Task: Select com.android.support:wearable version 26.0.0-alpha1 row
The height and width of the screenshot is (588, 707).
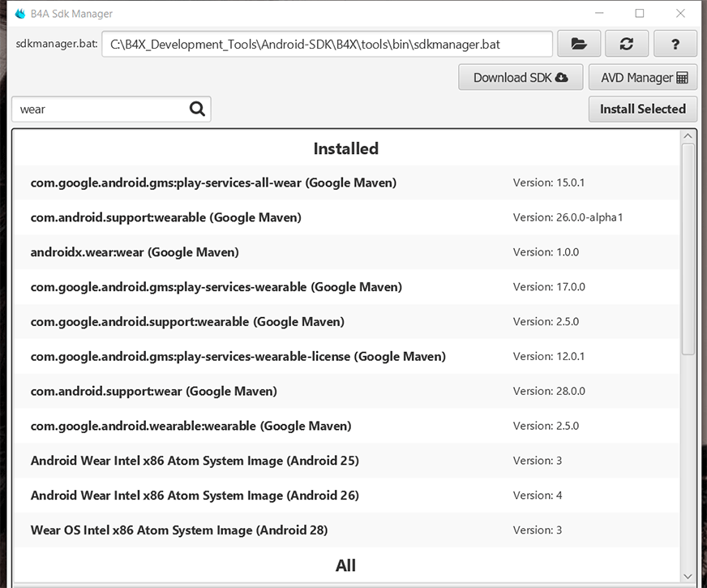Action: [166, 217]
